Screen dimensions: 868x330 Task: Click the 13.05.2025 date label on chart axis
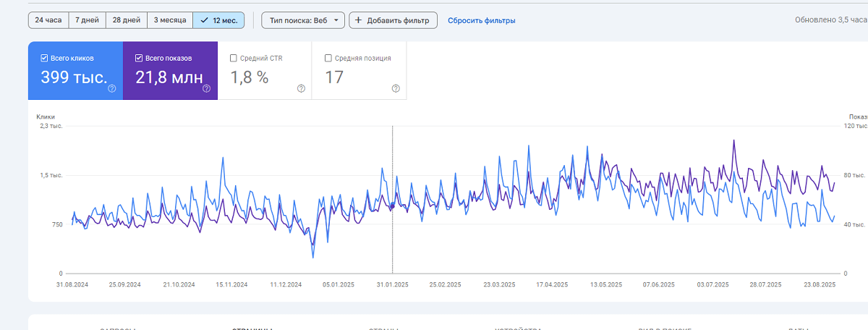point(606,285)
